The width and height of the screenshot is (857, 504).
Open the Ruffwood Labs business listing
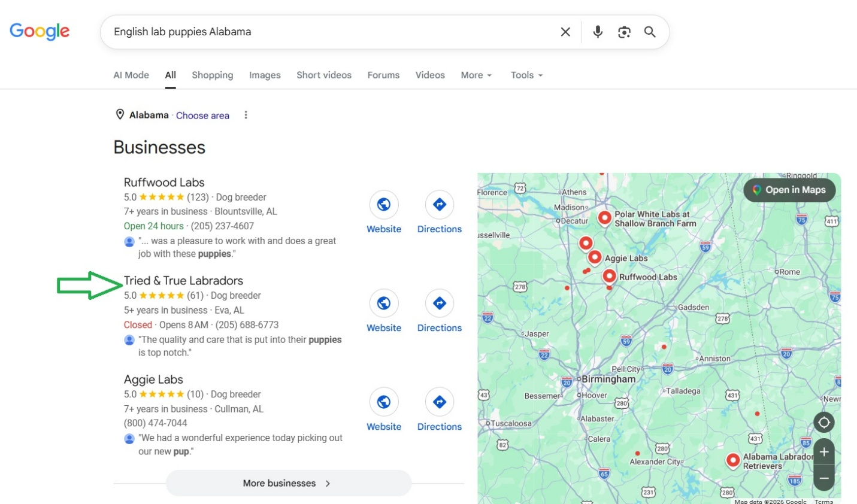point(164,182)
